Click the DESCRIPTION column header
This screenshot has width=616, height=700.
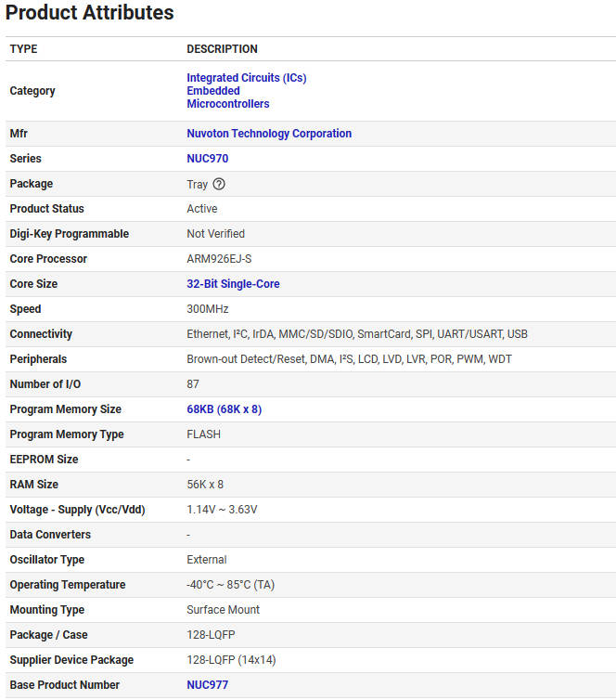coord(222,49)
